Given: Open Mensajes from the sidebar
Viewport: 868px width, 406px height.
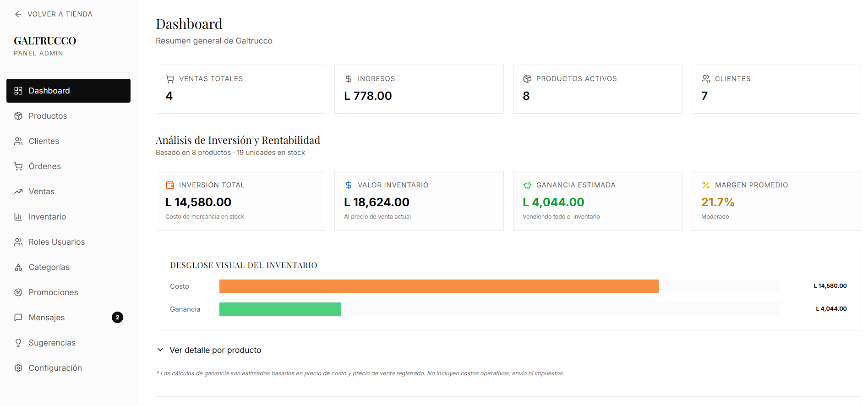Looking at the screenshot, I should tap(47, 318).
